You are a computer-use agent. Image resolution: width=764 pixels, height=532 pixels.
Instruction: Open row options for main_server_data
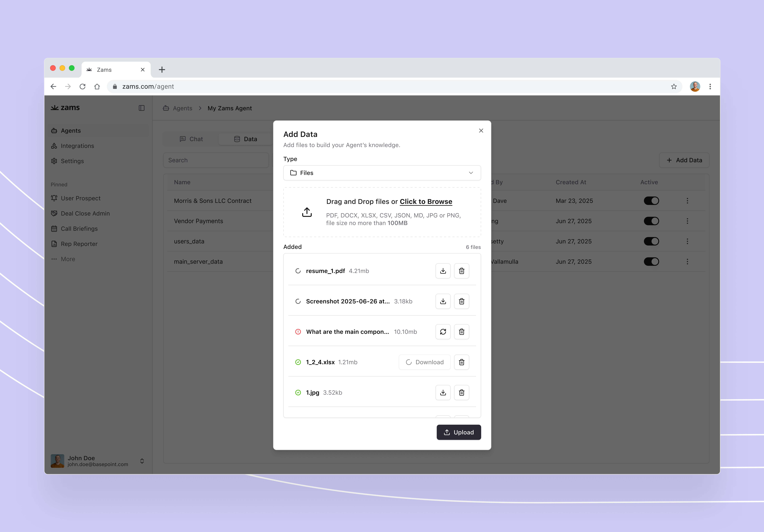[x=687, y=262]
